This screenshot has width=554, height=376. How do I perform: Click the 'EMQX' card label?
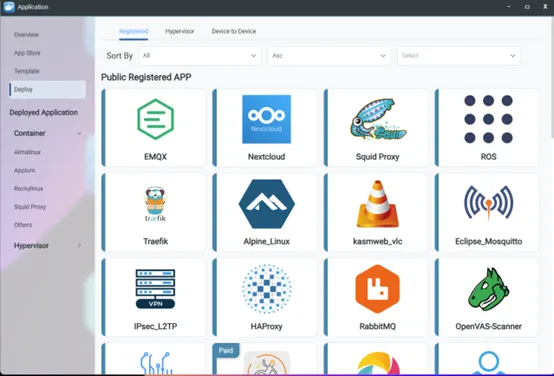point(155,157)
